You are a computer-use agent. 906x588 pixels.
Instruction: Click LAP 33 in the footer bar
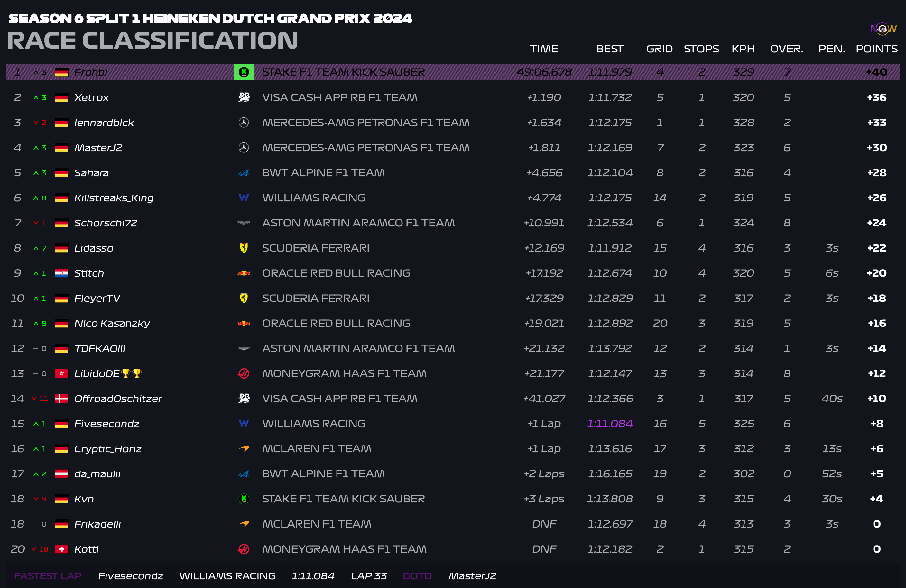click(369, 576)
